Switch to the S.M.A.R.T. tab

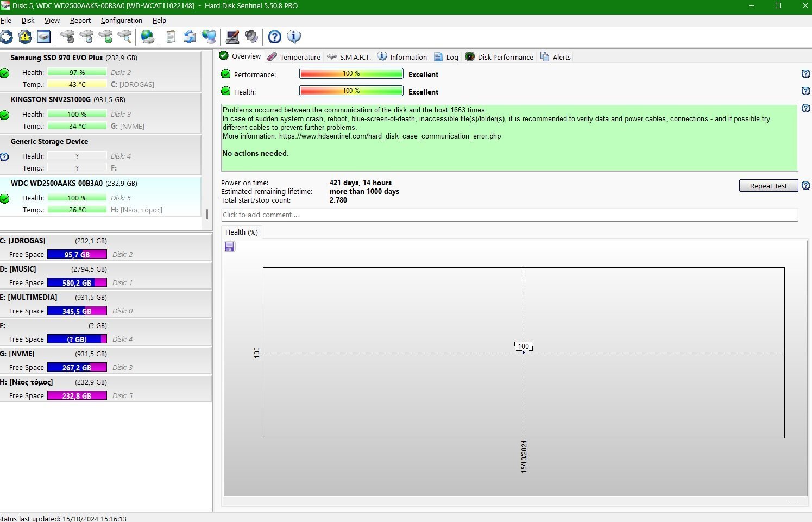[349, 57]
